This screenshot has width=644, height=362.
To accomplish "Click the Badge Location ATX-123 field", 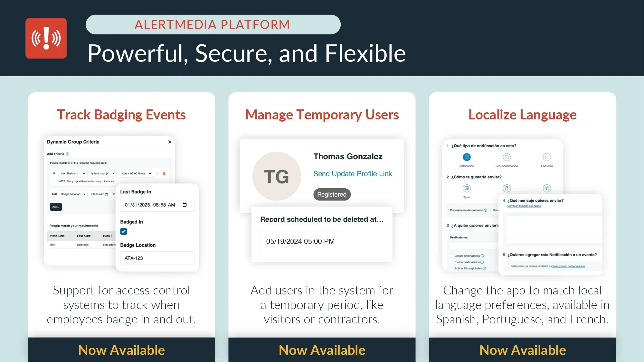I will 157,258.
